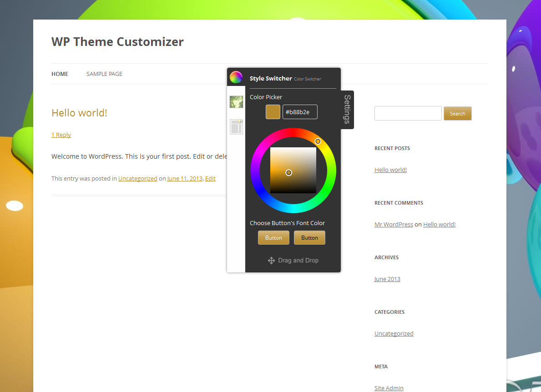The width and height of the screenshot is (541, 392).
Task: Click the RECENT POSTS widget heading
Action: click(x=392, y=148)
